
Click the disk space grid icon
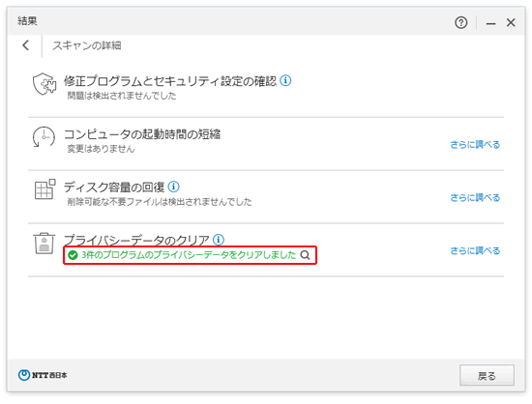pyautogui.click(x=44, y=189)
